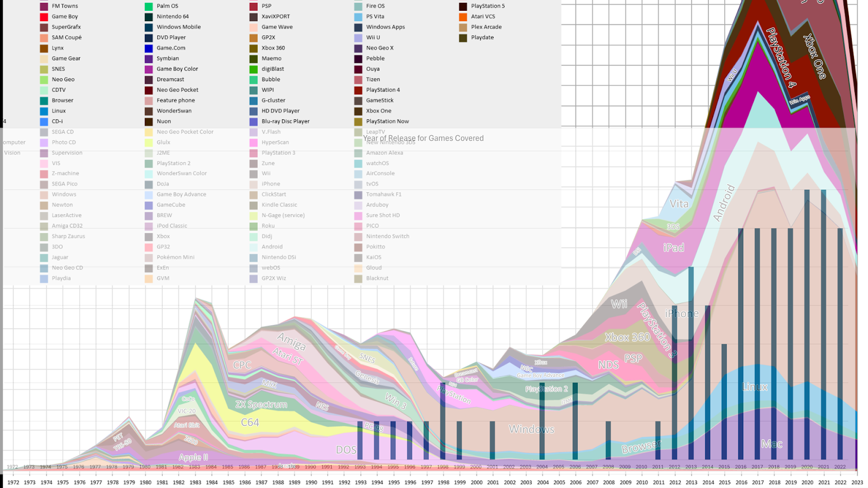Click the Dreamcast legend label text
This screenshot has width=868, height=488.
[x=170, y=80]
